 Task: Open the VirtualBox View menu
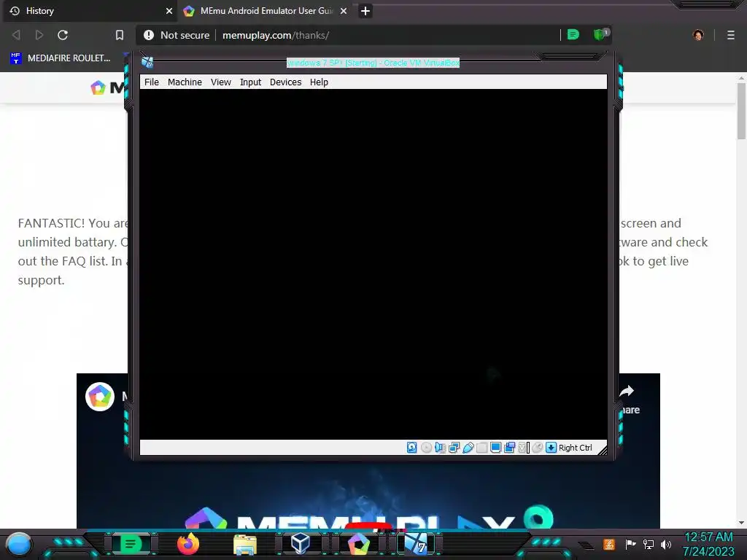click(x=221, y=82)
